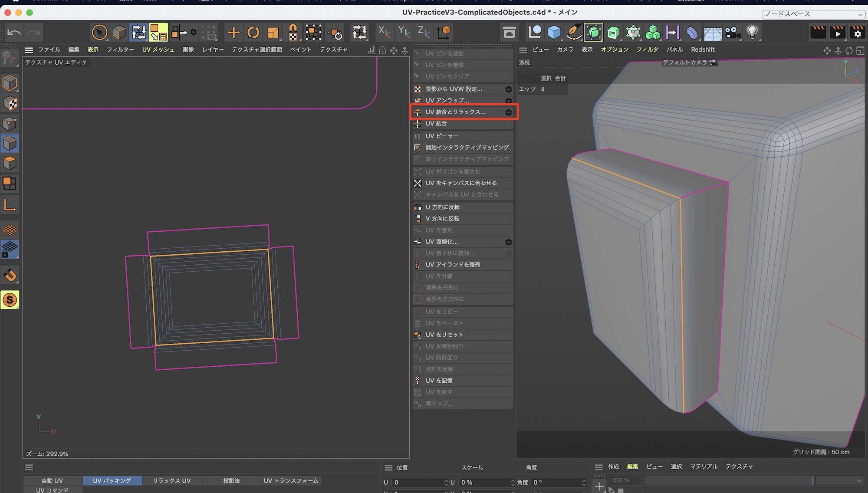Image resolution: width=868 pixels, height=493 pixels.
Task: Click the Camera object icon
Action: (x=733, y=33)
